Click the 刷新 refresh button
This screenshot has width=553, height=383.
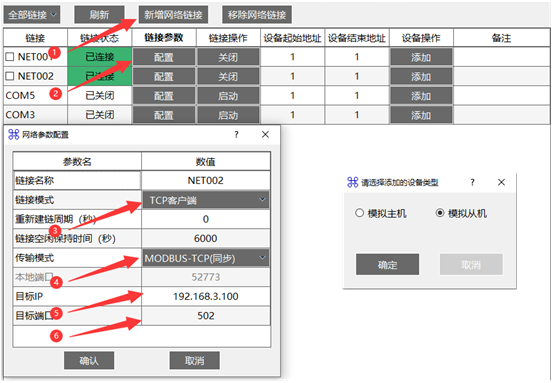[x=99, y=15]
